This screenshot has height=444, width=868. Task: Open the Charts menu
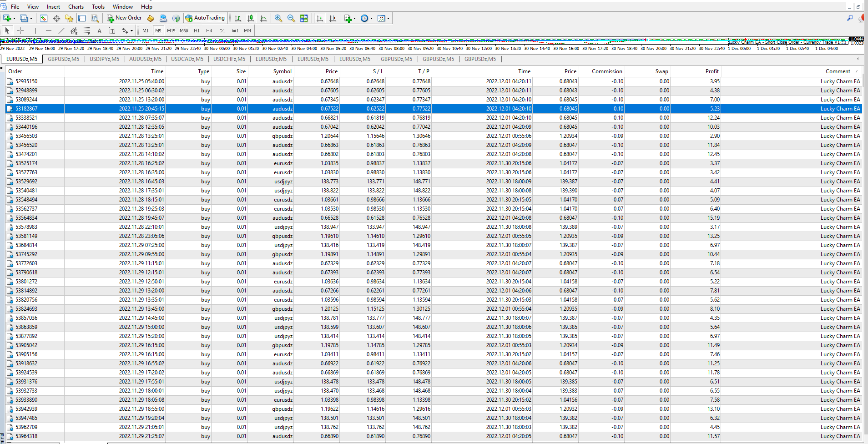[x=76, y=7]
